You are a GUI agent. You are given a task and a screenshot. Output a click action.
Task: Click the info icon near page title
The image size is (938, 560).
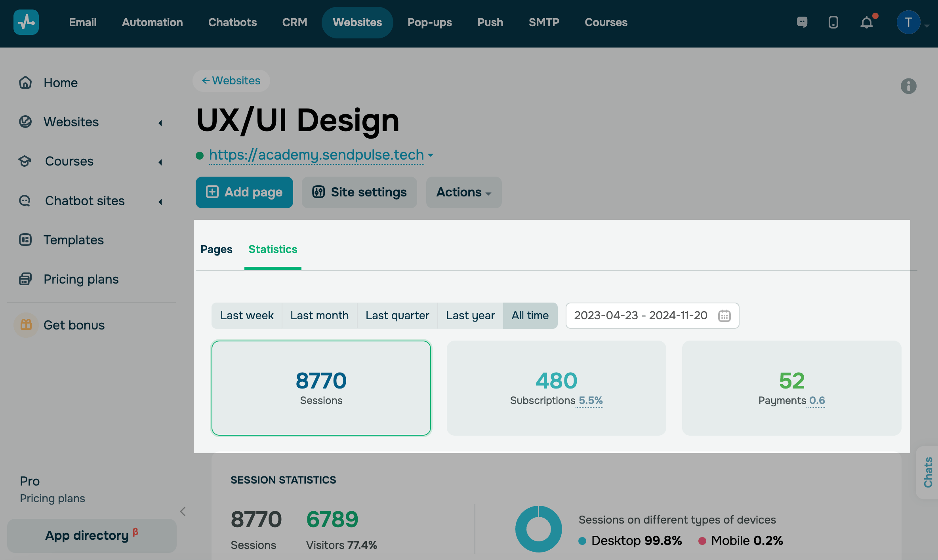pos(908,86)
